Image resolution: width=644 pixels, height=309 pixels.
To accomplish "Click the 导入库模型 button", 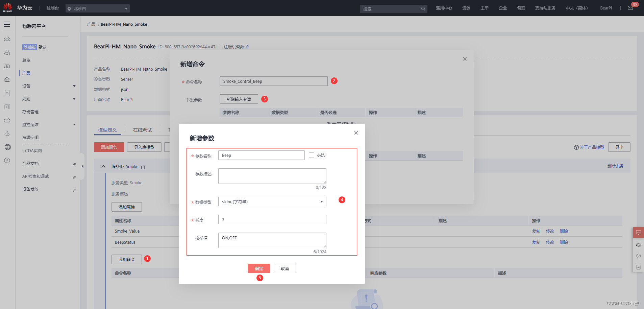I will pos(144,147).
